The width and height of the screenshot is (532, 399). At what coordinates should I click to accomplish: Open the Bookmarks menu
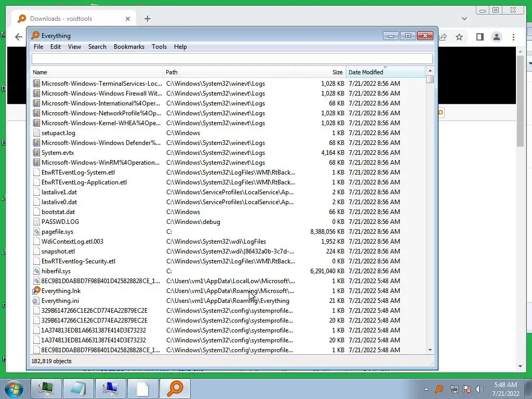point(129,47)
